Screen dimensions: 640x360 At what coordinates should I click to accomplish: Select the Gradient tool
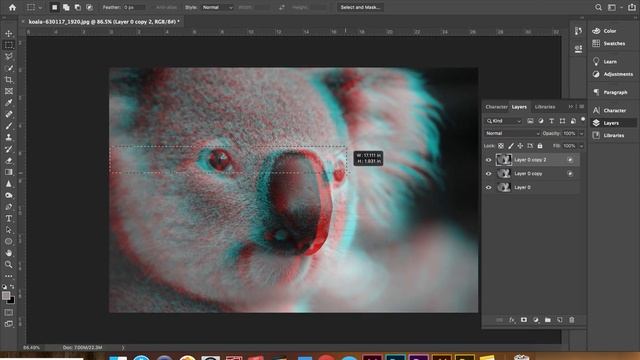[x=9, y=172]
